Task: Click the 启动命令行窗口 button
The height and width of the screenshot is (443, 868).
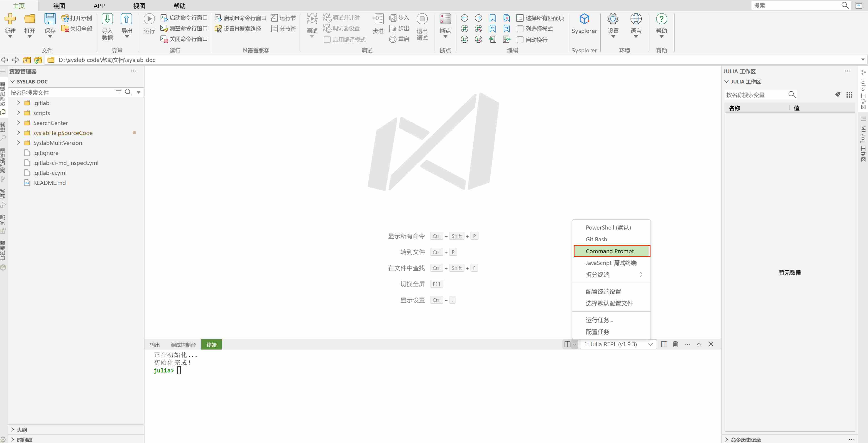Action: coord(184,18)
